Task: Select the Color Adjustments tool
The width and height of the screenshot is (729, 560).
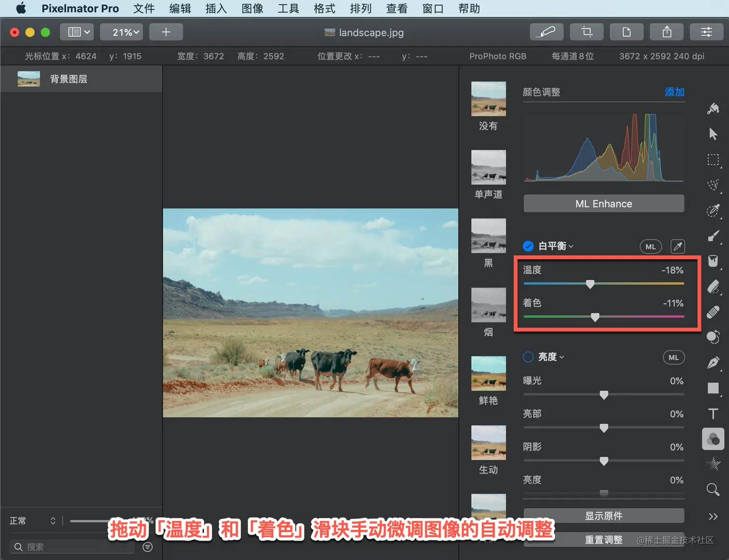Action: 713,439
